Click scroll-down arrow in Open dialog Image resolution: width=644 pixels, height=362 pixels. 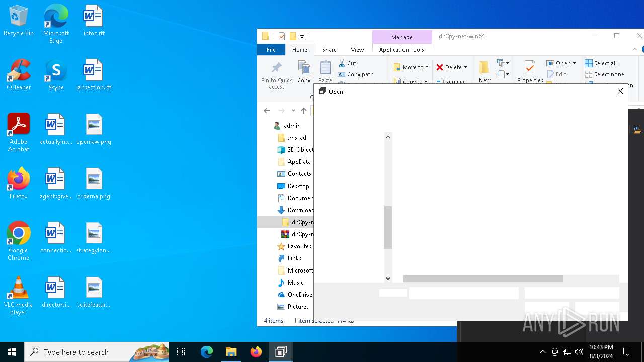pos(388,278)
